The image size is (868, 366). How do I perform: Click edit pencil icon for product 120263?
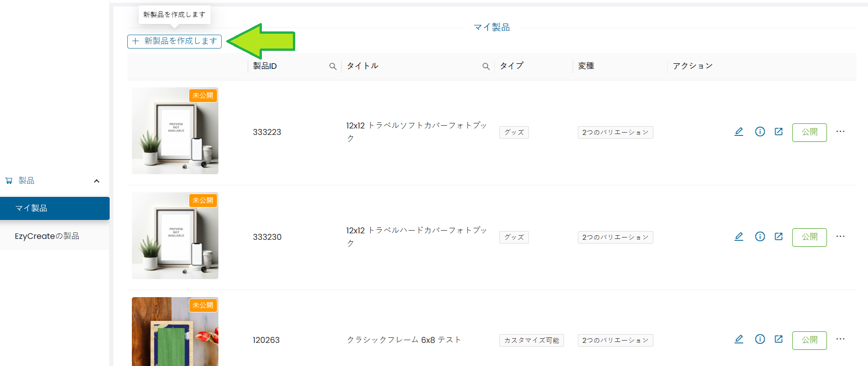pyautogui.click(x=739, y=339)
